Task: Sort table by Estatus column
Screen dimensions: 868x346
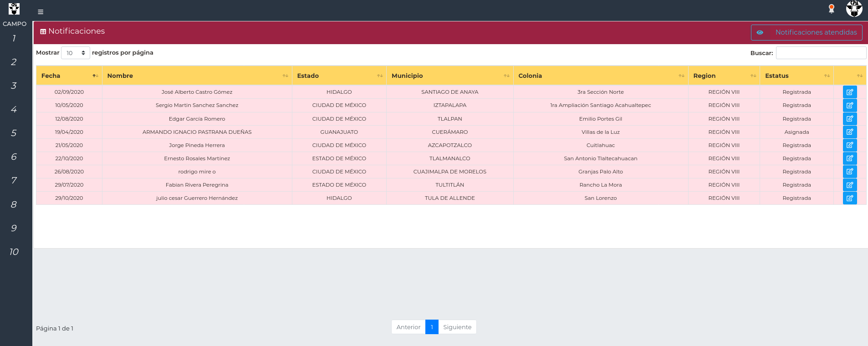Action: pyautogui.click(x=797, y=76)
